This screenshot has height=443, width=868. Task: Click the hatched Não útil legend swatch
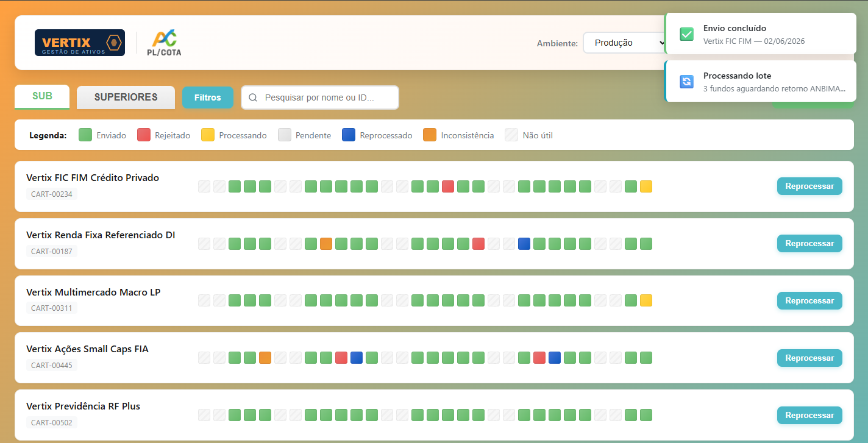point(511,135)
